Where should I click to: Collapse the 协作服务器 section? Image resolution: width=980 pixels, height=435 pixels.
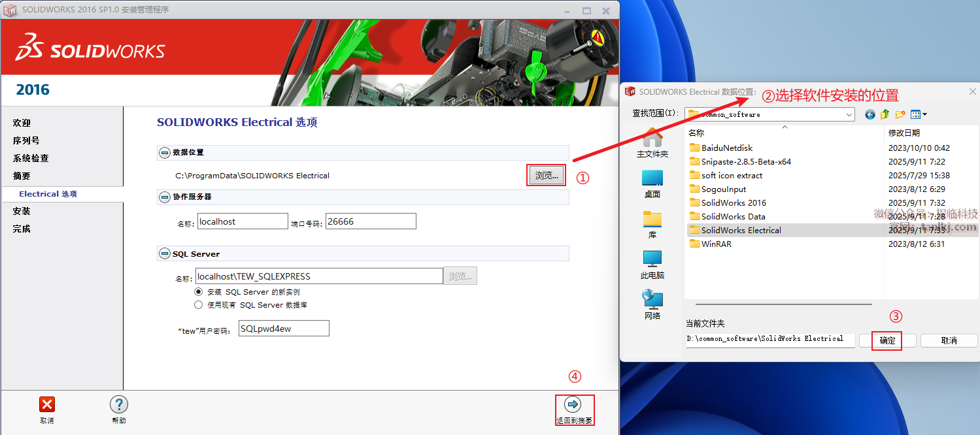point(165,197)
